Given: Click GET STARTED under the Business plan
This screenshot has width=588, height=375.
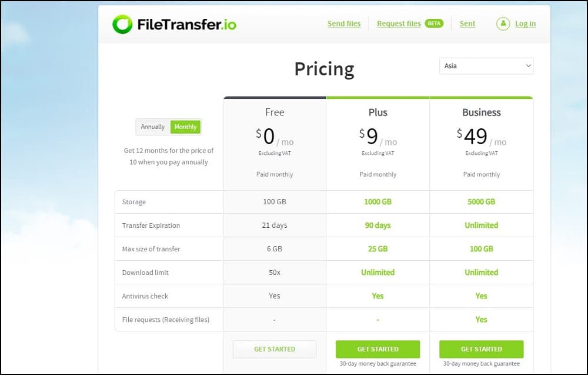Looking at the screenshot, I should [481, 349].
